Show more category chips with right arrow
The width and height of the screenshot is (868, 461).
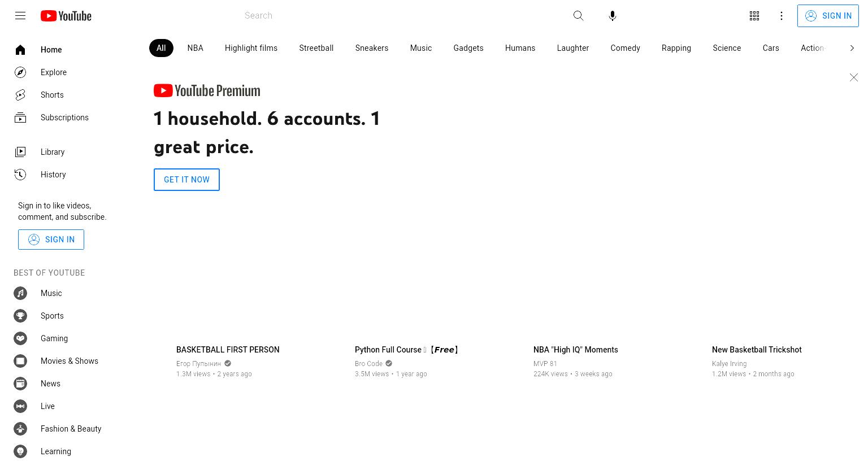click(x=852, y=48)
